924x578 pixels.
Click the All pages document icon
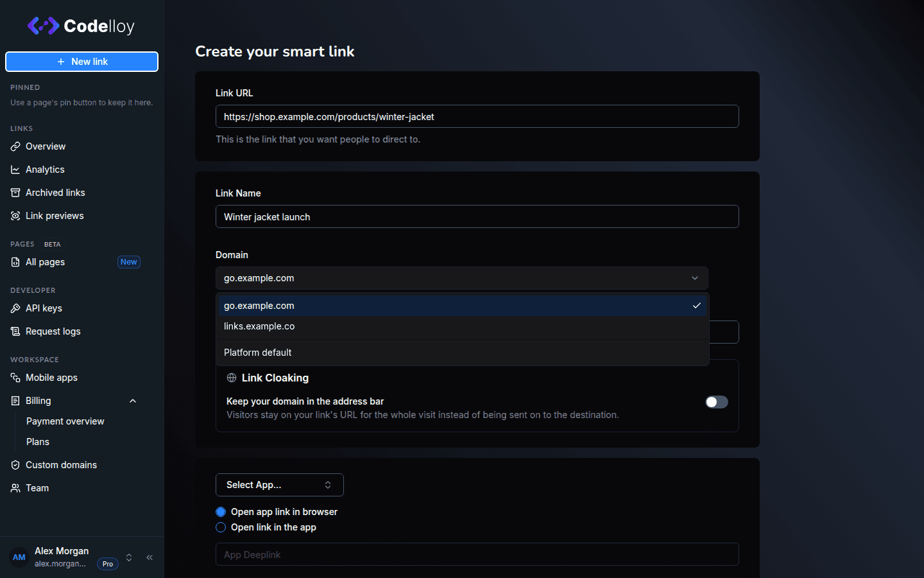15,262
